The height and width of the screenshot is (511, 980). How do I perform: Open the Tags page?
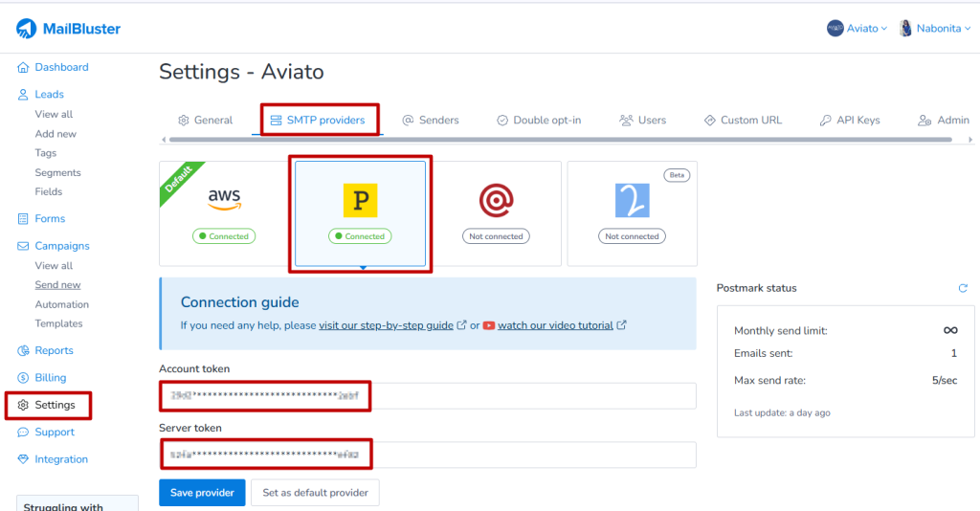coord(46,153)
